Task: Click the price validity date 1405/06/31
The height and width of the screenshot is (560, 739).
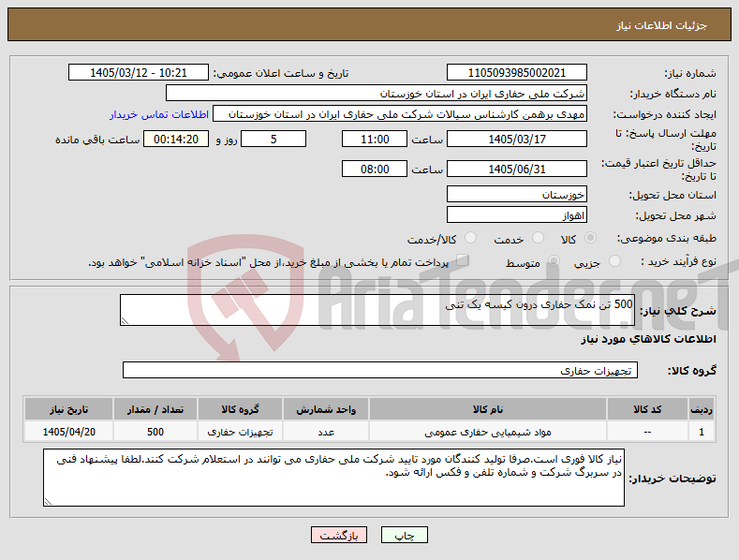Action: coord(516,169)
